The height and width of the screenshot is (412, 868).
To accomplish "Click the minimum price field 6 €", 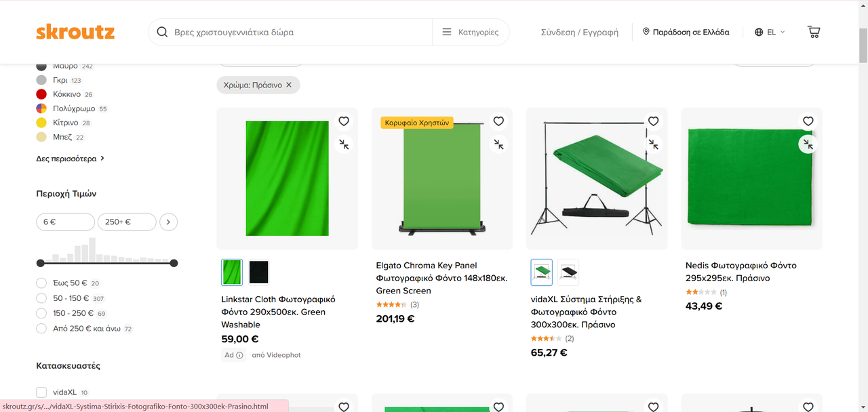I will pos(65,222).
